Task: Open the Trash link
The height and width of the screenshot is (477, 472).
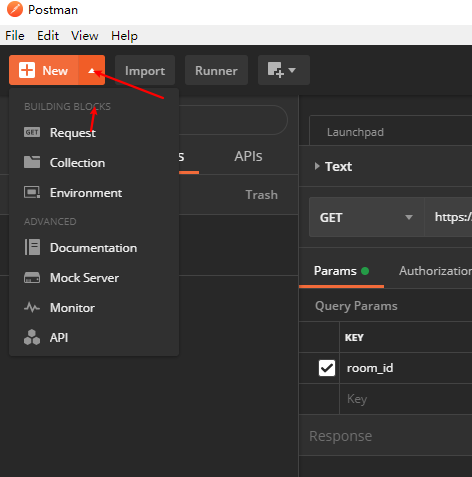Action: pos(262,194)
